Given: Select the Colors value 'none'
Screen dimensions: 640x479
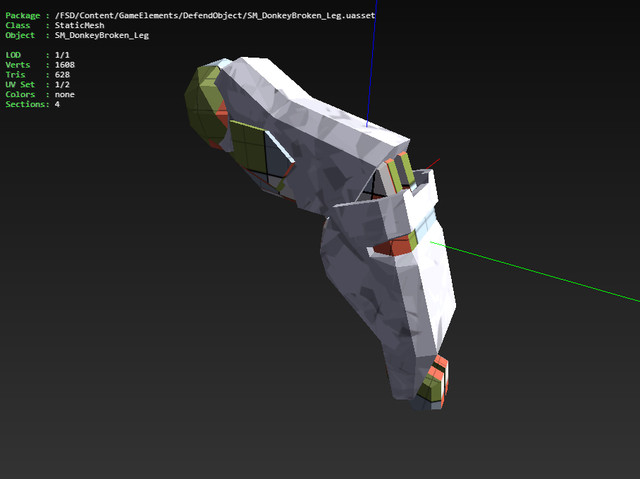Looking at the screenshot, I should point(64,94).
